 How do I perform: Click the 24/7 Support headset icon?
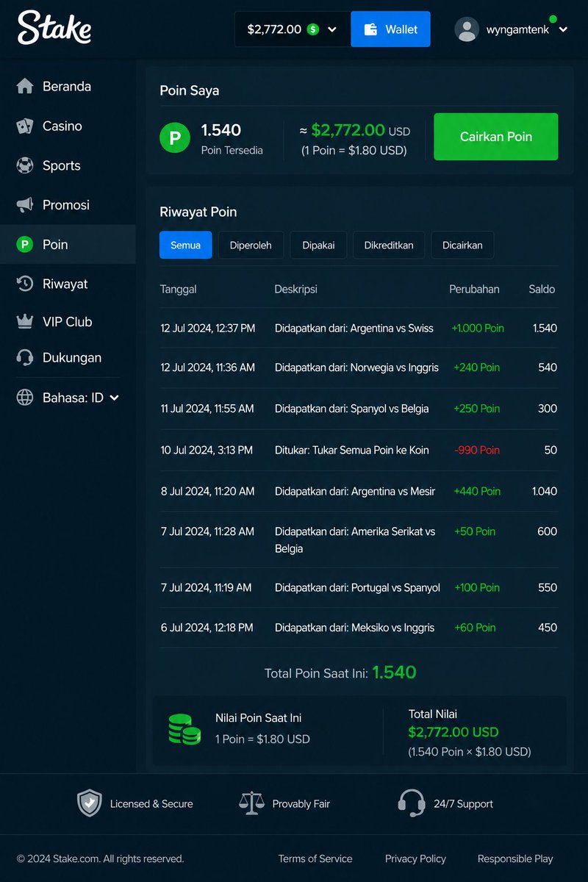click(x=412, y=804)
